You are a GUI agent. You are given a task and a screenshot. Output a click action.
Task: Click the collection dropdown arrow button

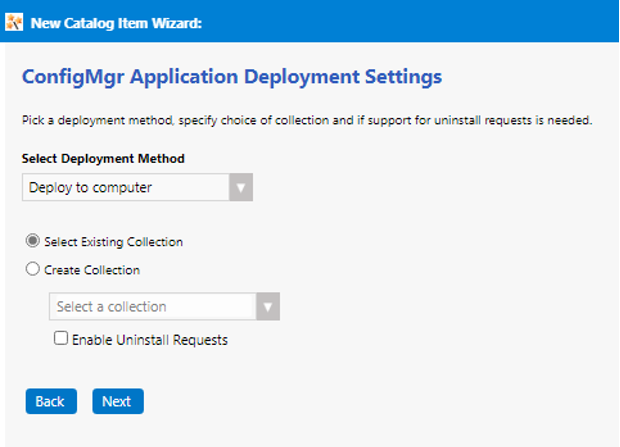(x=268, y=307)
